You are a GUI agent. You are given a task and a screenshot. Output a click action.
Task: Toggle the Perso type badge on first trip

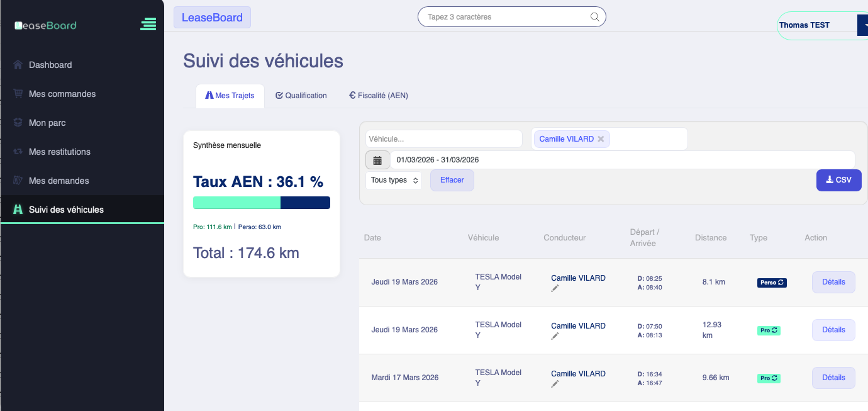click(772, 283)
